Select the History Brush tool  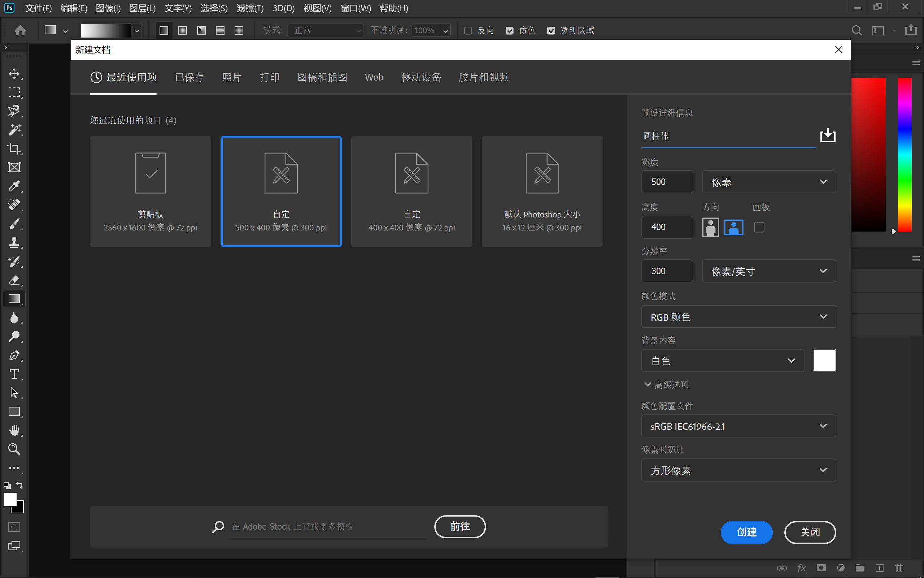coord(14,262)
